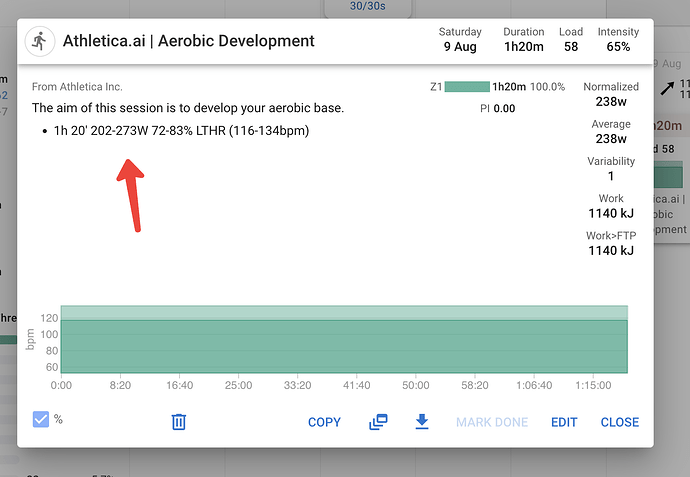
Task: Click the running activity type icon
Action: click(x=40, y=41)
